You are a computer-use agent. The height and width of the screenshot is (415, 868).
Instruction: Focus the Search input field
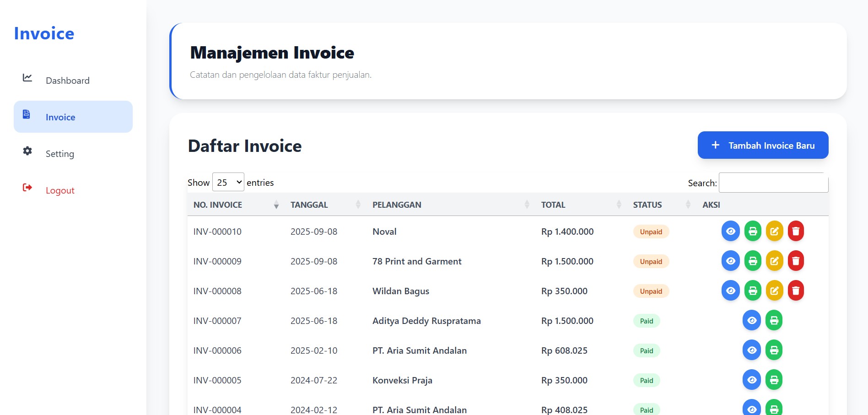coord(773,183)
